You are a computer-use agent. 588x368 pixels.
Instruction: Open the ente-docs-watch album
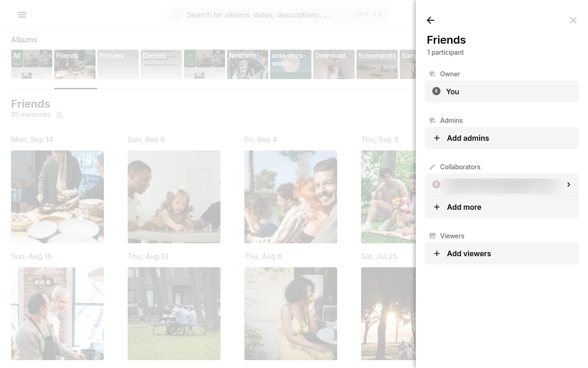(x=291, y=64)
